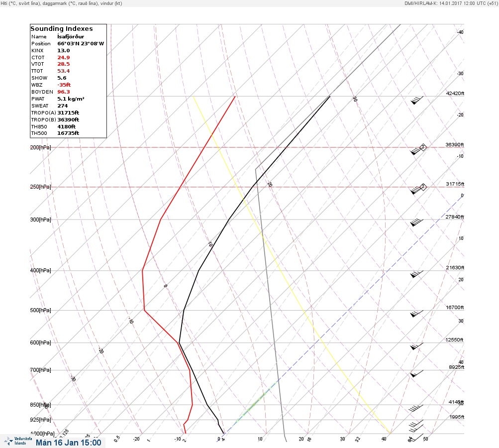Select the KINX value 13.0
Image resolution: width=499 pixels, height=448 pixels.
[64, 51]
